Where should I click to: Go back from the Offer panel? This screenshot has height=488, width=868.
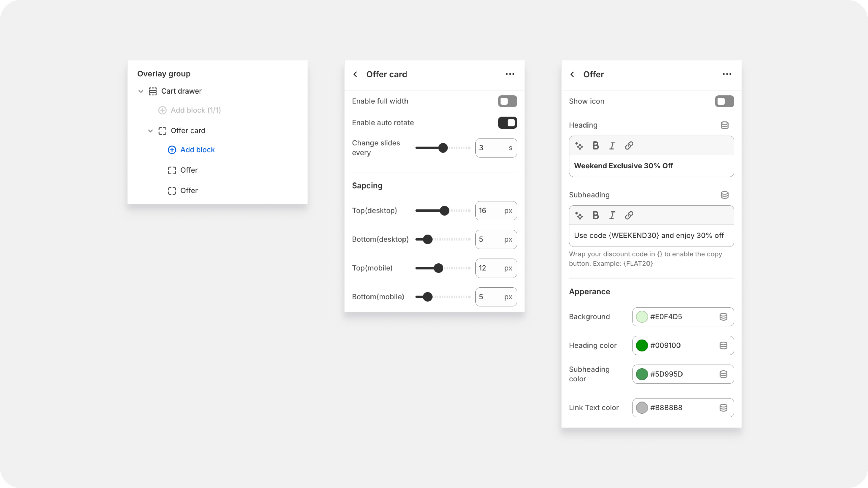coord(572,74)
